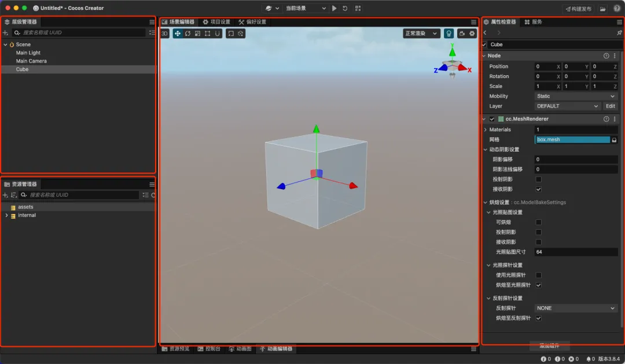Open Node component help icon
This screenshot has height=364, width=625.
pos(606,56)
